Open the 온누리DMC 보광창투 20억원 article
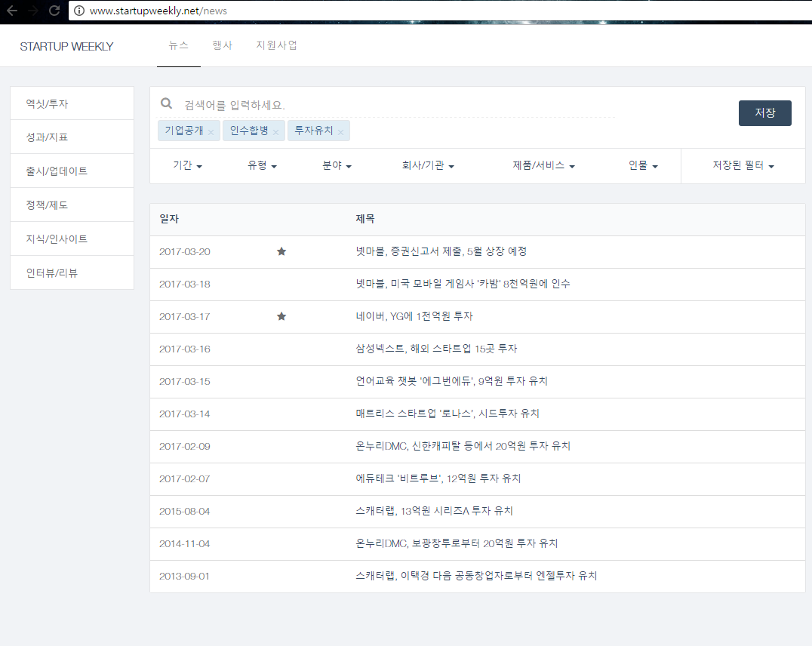This screenshot has height=646, width=812. (457, 543)
